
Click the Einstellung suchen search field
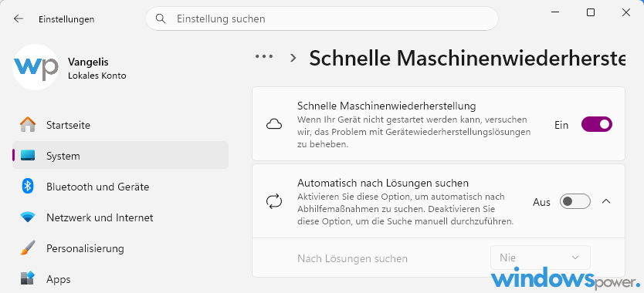click(321, 19)
